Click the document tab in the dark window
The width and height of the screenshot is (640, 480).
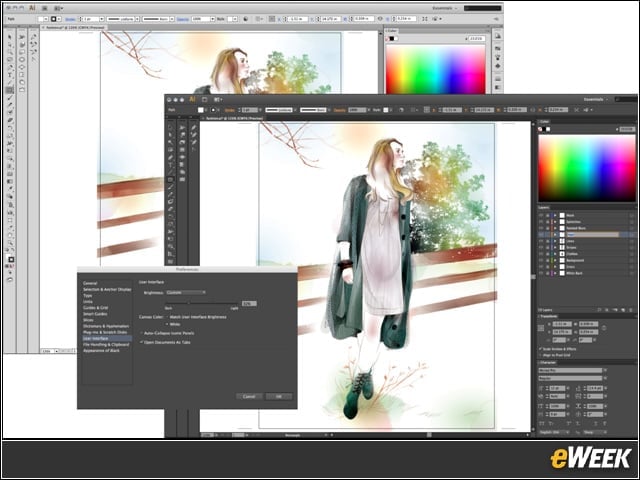[234, 118]
